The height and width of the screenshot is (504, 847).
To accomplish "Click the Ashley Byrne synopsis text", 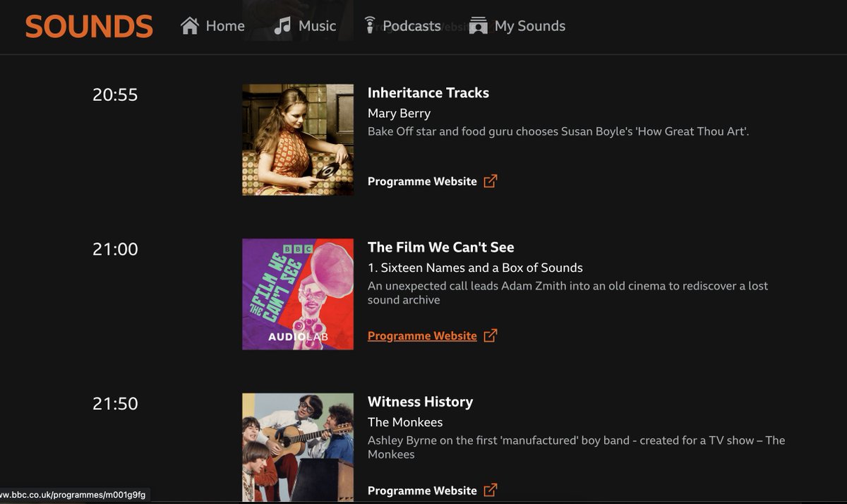I will (576, 448).
